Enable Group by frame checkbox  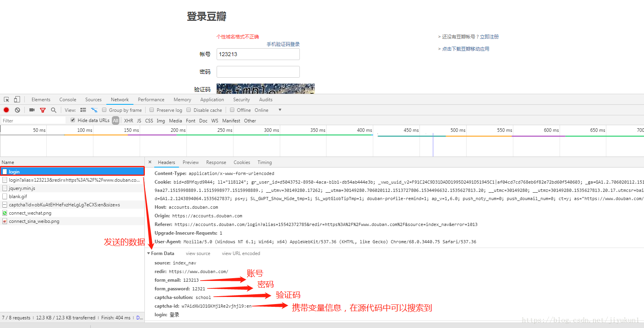coord(104,110)
